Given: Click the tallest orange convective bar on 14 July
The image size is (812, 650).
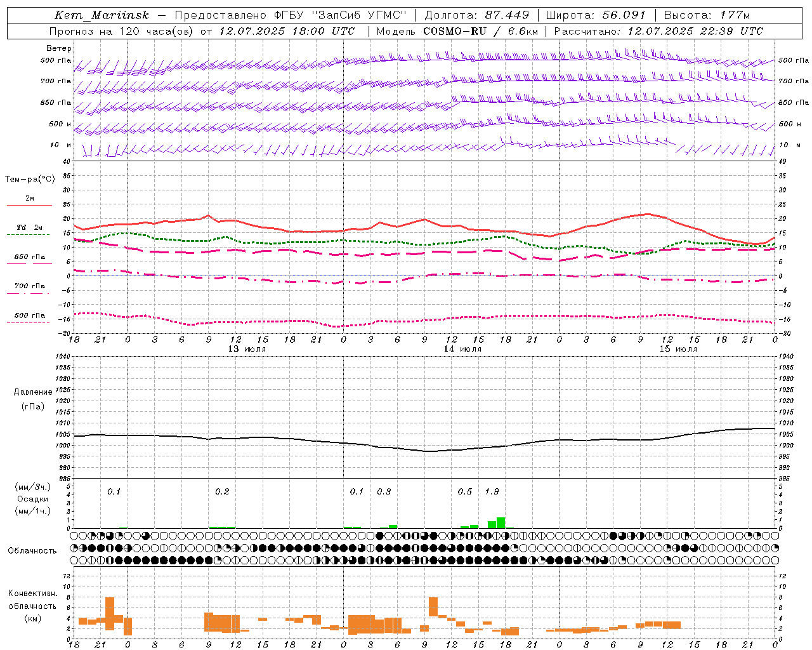Looking at the screenshot, I should click(x=433, y=607).
